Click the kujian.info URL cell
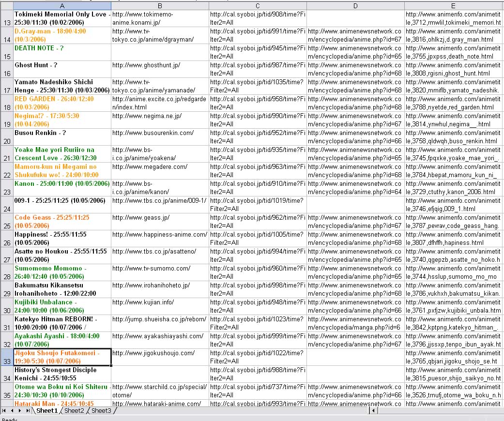The width and height of the screenshot is (504, 421). point(160,306)
